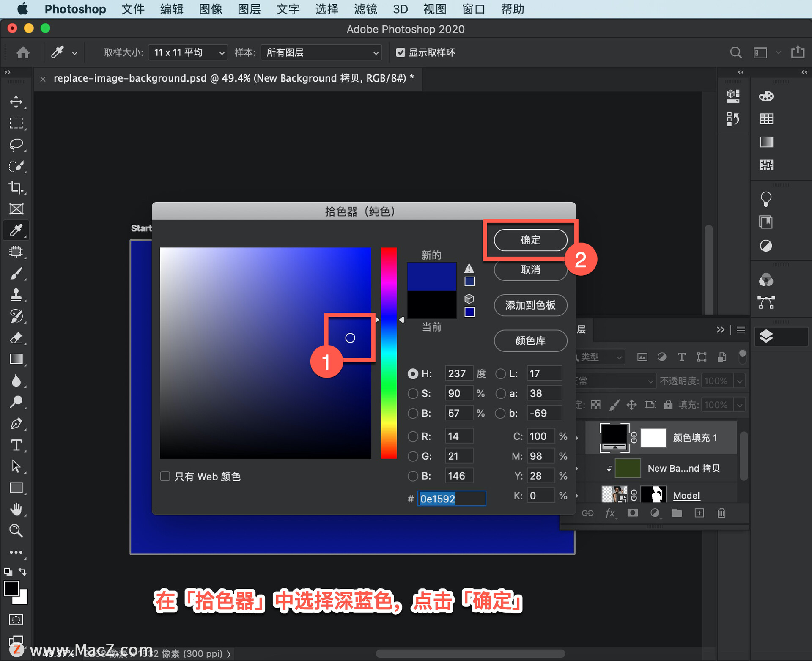Click the foreground color swatch

click(11, 588)
